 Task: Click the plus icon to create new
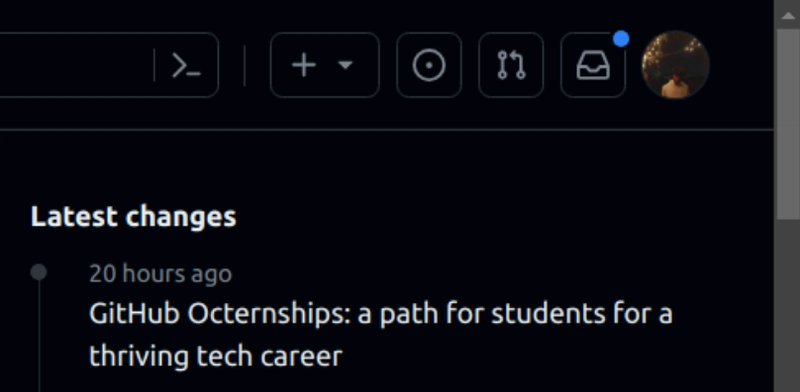304,65
